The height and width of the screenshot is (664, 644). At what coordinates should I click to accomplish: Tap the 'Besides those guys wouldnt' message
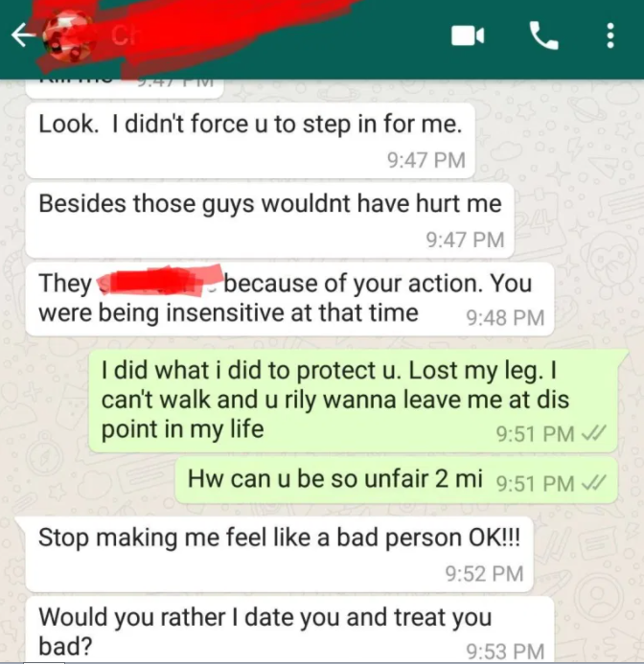pos(270,220)
